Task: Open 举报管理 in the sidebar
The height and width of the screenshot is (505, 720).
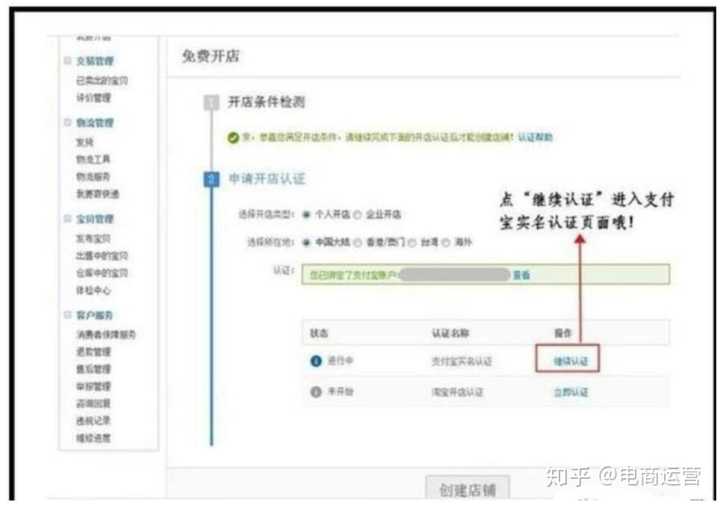Action: click(94, 387)
